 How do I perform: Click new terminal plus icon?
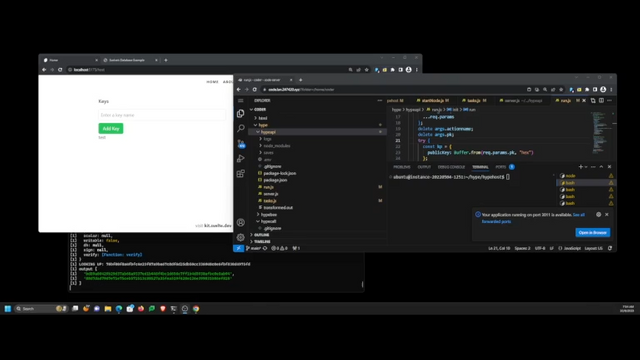coord(580,167)
